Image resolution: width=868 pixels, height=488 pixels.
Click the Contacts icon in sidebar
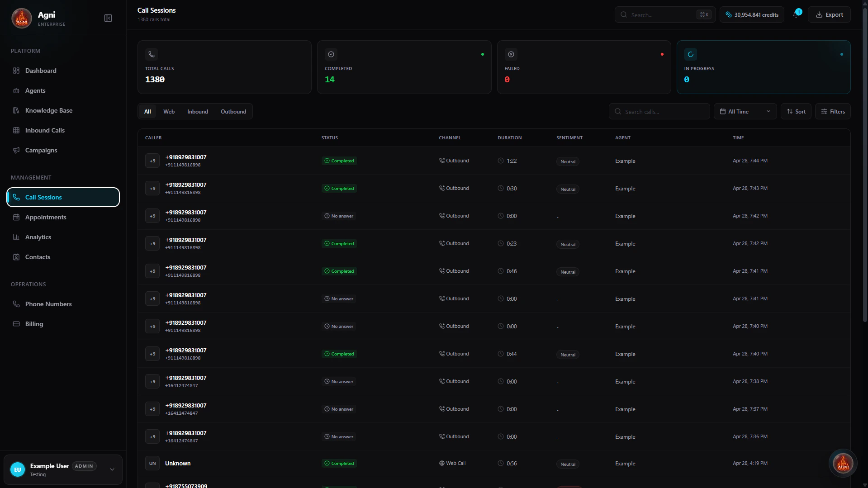[16, 257]
